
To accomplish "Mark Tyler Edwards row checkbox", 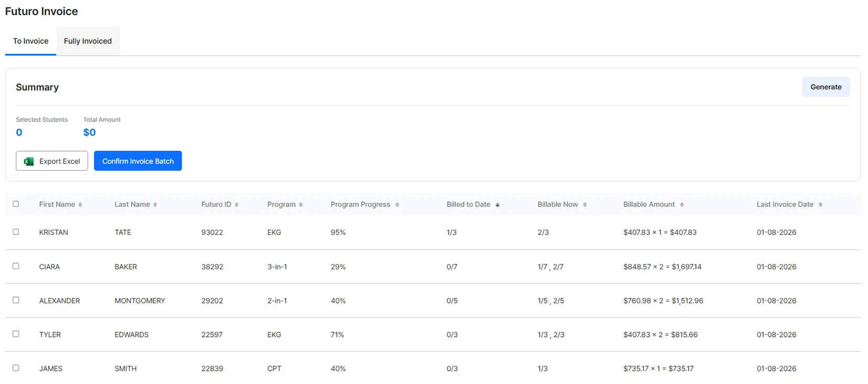I will (x=16, y=334).
